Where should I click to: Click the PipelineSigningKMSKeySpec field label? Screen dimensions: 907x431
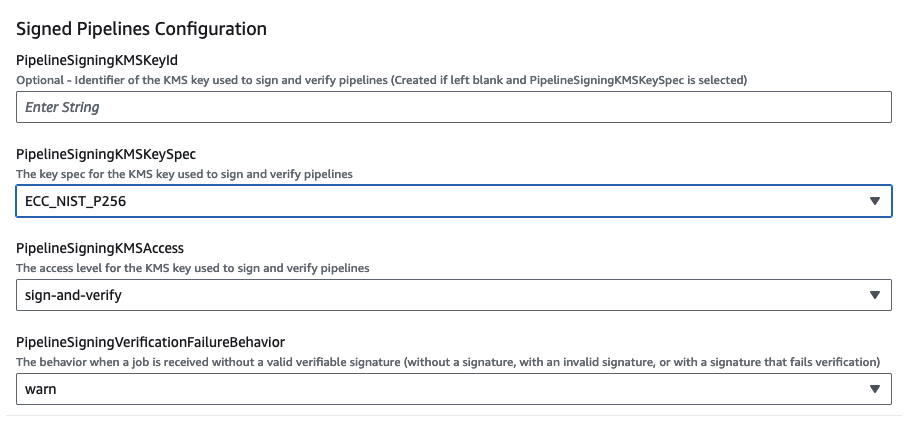[x=106, y=154]
